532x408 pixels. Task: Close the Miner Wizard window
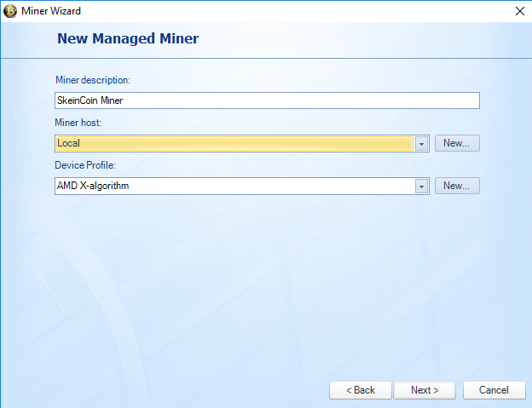(x=520, y=11)
